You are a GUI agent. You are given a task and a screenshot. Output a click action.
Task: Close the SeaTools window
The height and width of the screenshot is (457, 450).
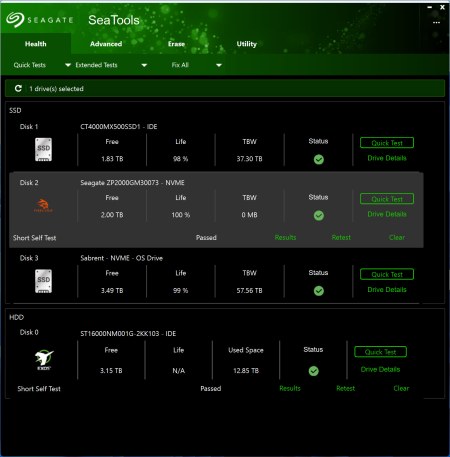442,7
